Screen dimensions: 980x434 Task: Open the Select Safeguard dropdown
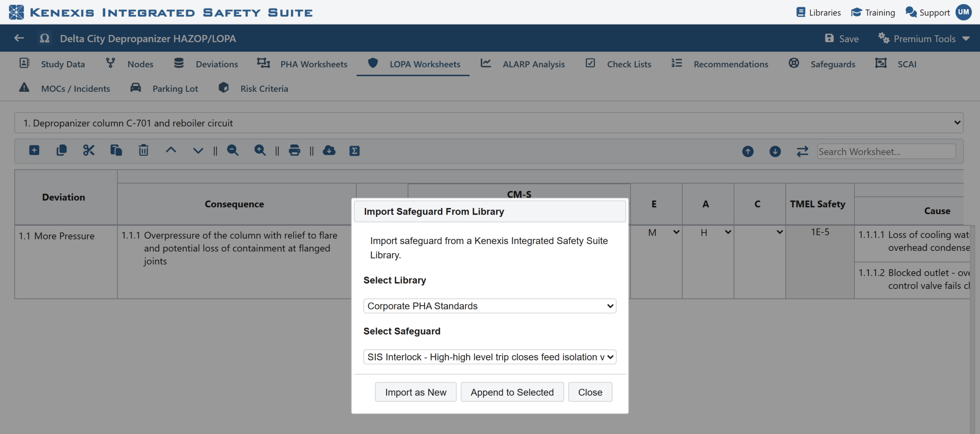[x=490, y=357]
